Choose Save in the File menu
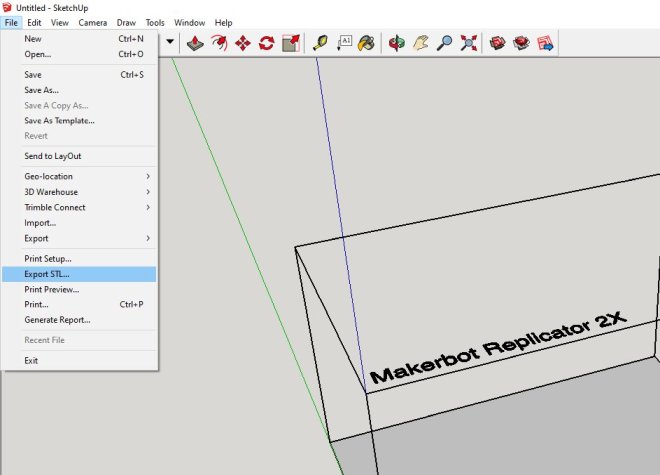 pos(79,75)
